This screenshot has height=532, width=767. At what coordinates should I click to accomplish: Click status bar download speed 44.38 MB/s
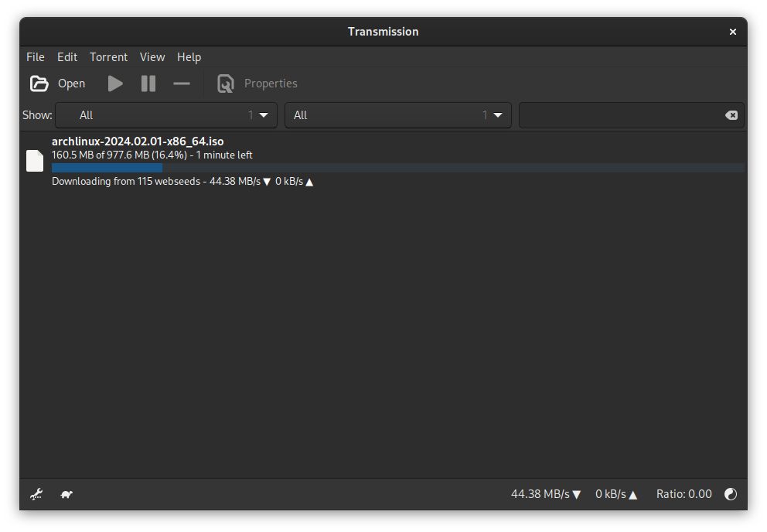pos(545,494)
